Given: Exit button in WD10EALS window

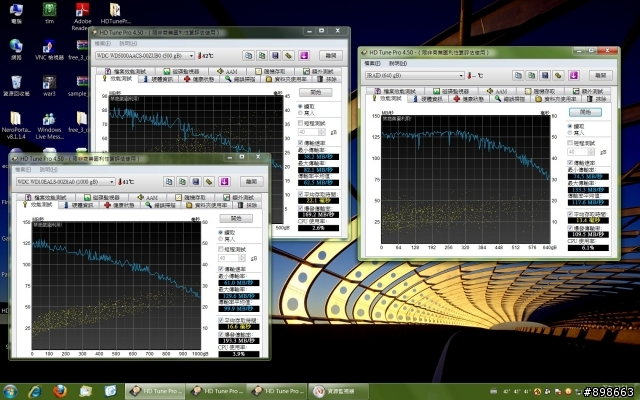Looking at the screenshot, I should tap(251, 182).
